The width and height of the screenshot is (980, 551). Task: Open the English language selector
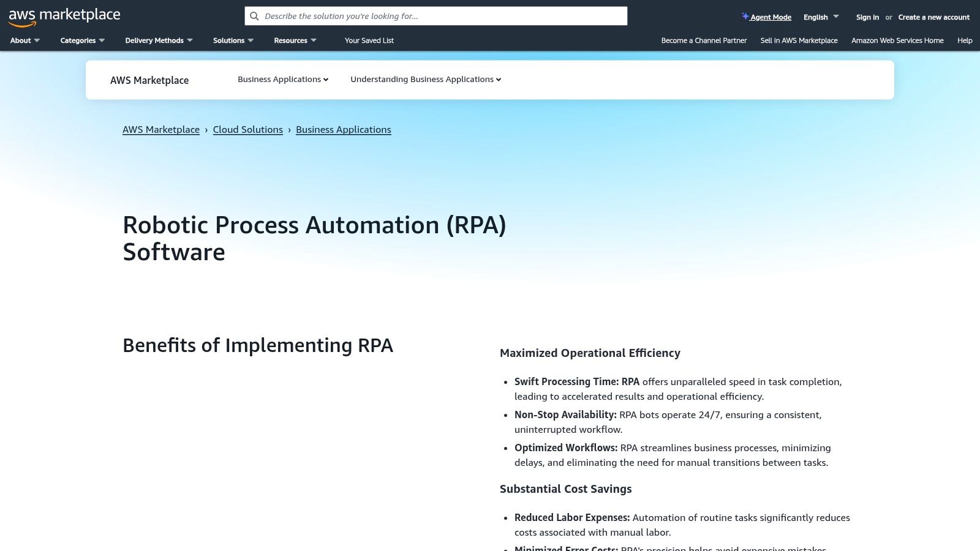click(x=820, y=17)
